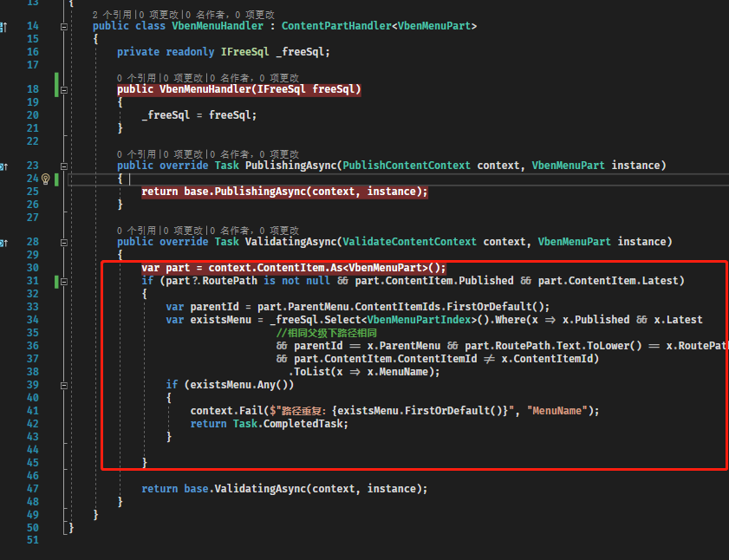Click line number 17 in the gutter

point(33,65)
